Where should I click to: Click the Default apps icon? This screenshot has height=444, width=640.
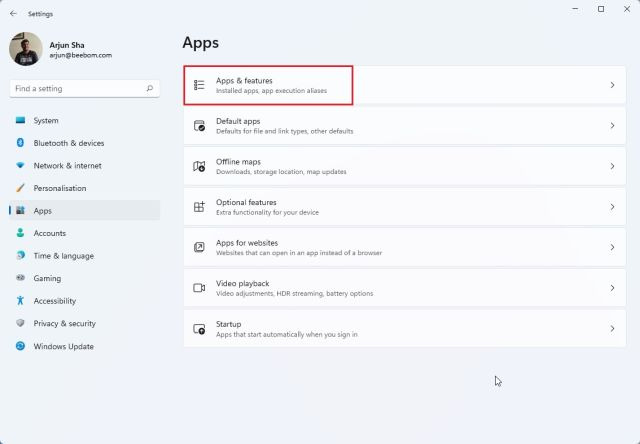click(x=199, y=126)
